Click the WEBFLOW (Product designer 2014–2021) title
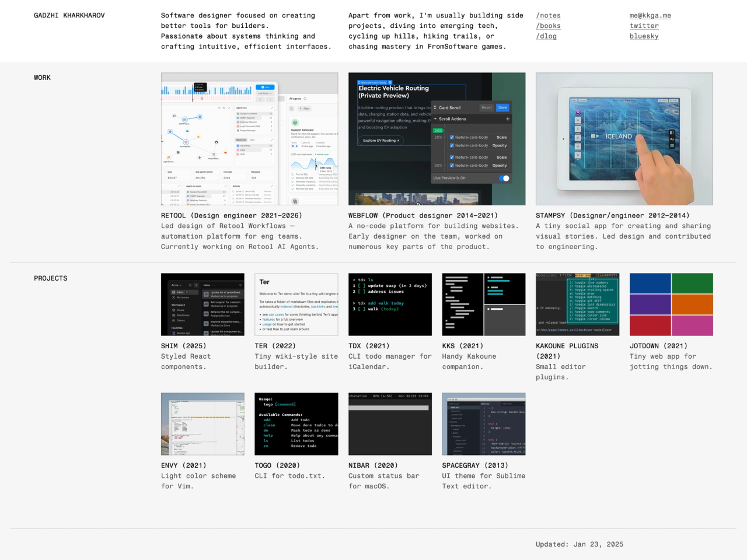Screen dimensions: 747x560 coord(423,216)
